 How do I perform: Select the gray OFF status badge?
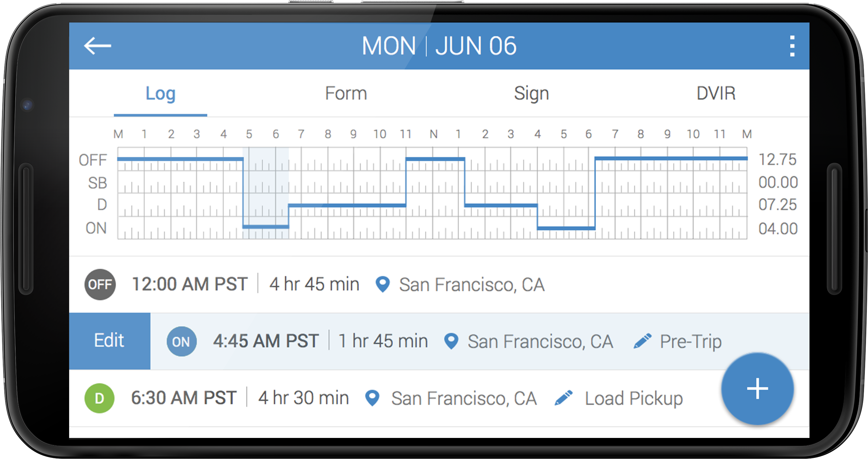100,284
